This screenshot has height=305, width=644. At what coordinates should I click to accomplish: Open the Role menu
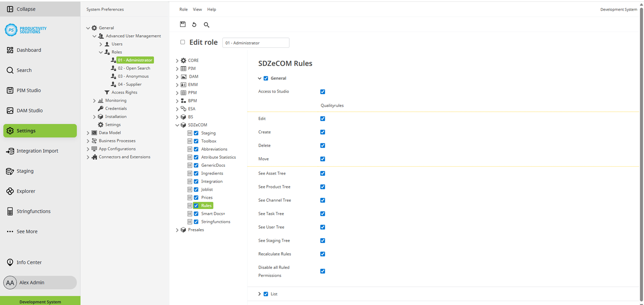click(x=183, y=9)
